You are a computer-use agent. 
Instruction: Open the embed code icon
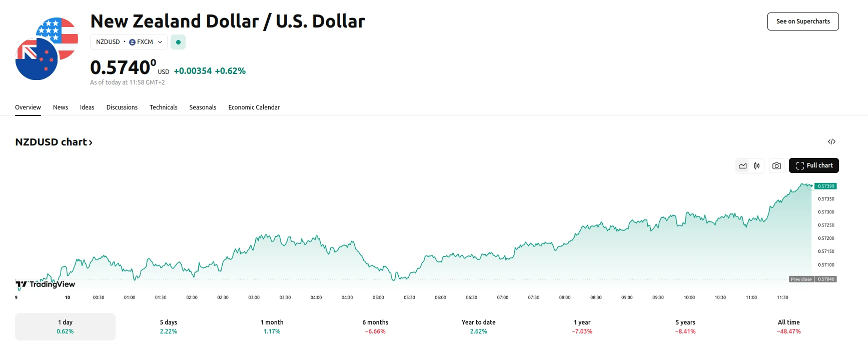[831, 141]
